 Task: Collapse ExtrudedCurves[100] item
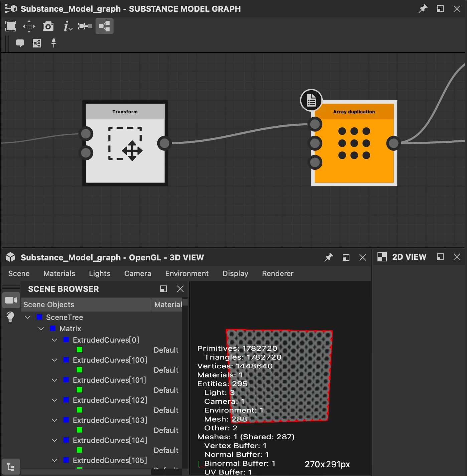(54, 360)
